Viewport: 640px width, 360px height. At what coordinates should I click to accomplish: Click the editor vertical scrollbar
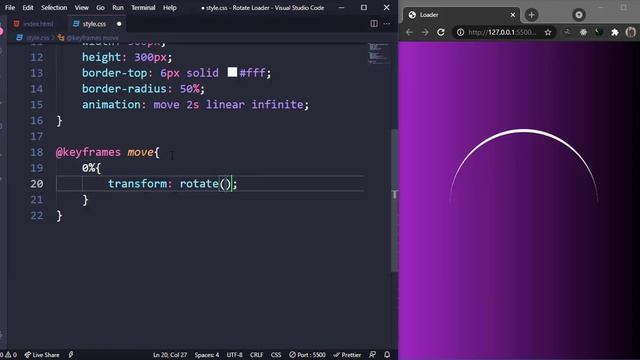(x=394, y=200)
